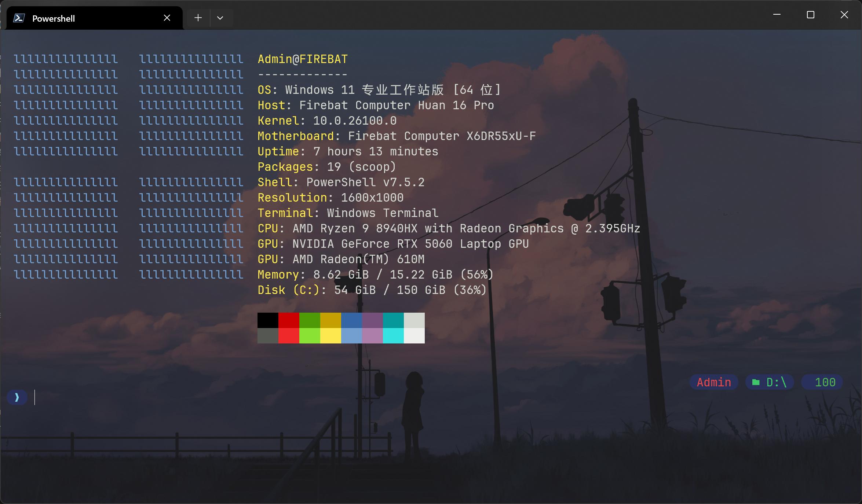Click the GPU: NVIDIA GeForce RTX 5060 line
Image resolution: width=862 pixels, height=504 pixels.
coord(393,244)
